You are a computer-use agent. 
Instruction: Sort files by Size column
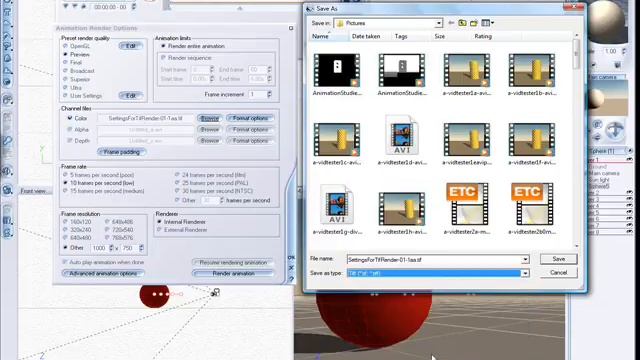440,36
